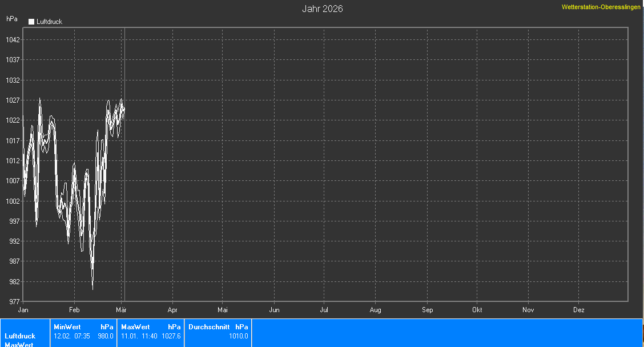Click the white Luftdruck legend swatch
Screen dimensions: 644x347
(31, 22)
